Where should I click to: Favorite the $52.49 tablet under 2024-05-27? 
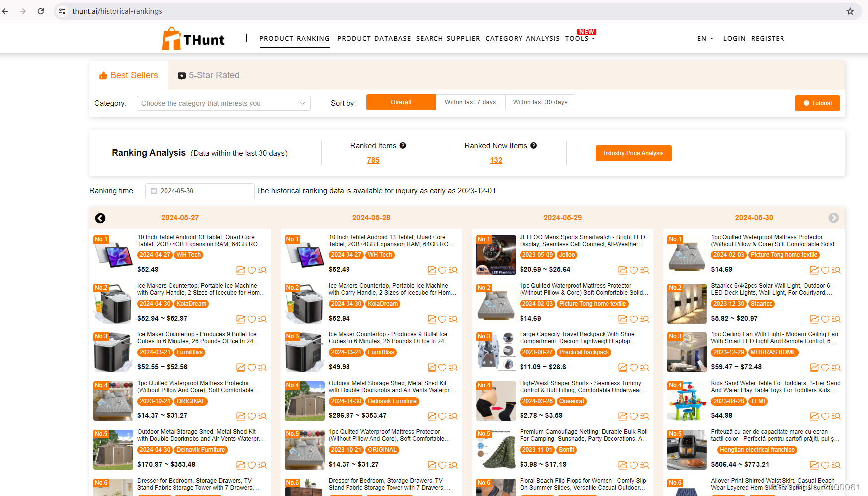(252, 270)
